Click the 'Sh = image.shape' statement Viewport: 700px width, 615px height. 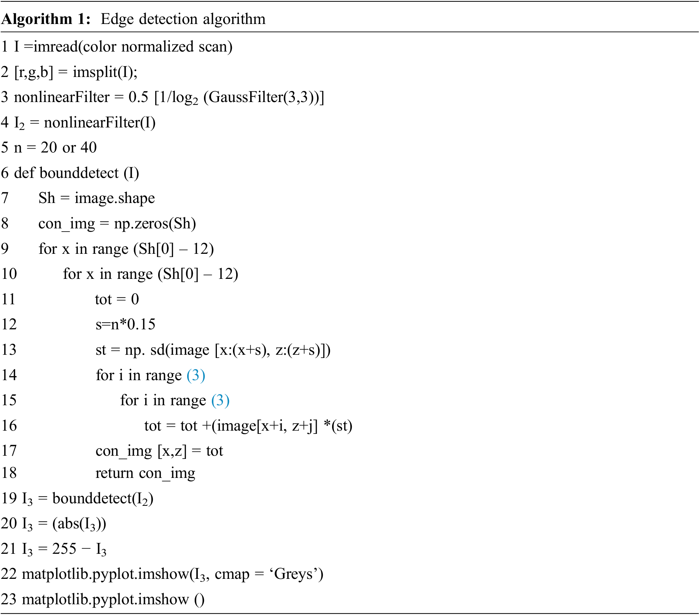pyautogui.click(x=97, y=198)
